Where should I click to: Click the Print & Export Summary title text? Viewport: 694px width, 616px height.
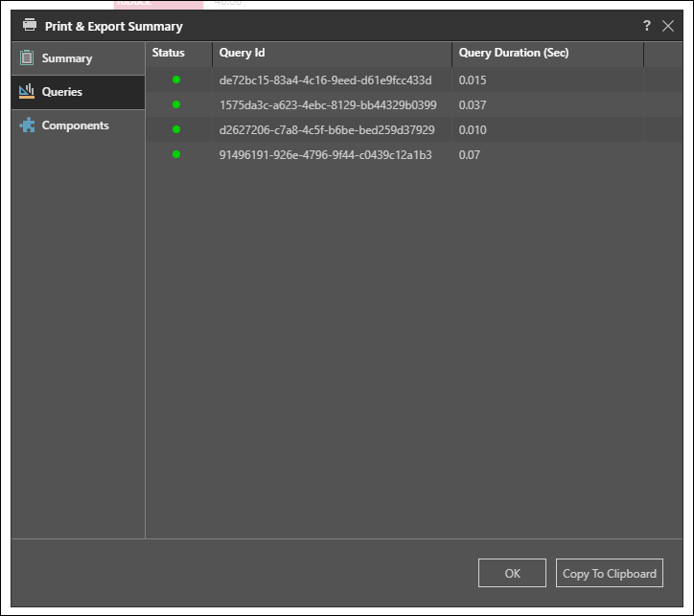114,27
